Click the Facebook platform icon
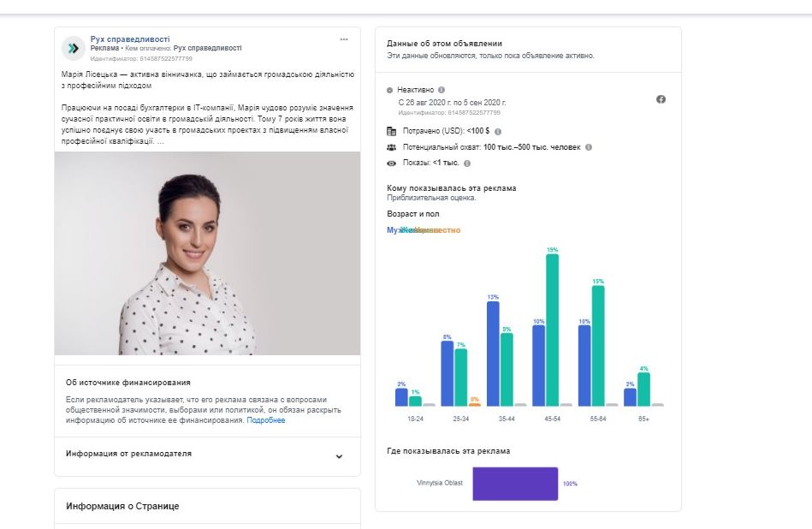812x529 pixels. [661, 99]
